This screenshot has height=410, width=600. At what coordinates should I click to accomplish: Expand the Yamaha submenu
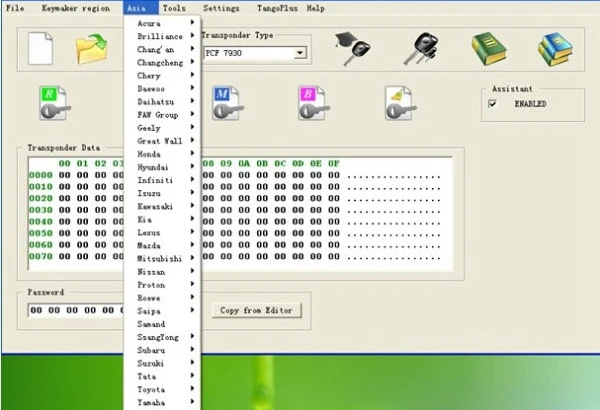coord(162,402)
